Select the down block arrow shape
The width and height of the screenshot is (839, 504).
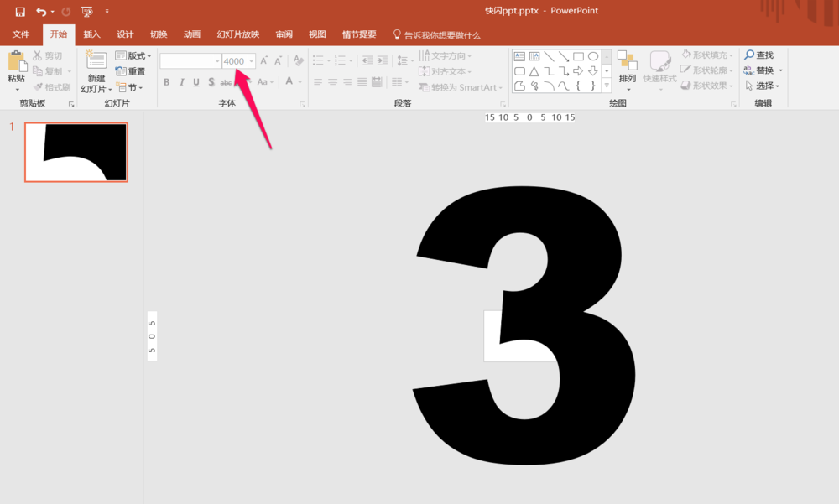pos(593,71)
